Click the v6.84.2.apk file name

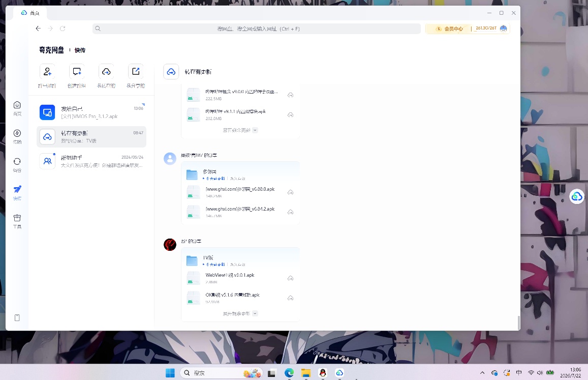[240, 209]
